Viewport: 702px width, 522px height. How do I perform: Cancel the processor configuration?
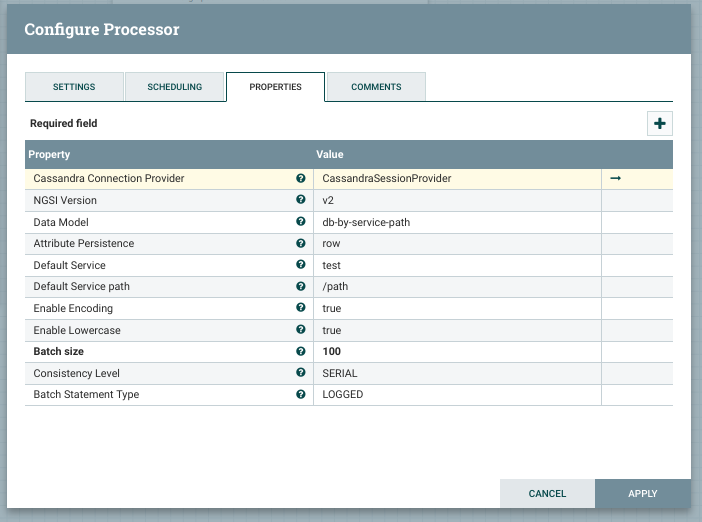point(547,493)
